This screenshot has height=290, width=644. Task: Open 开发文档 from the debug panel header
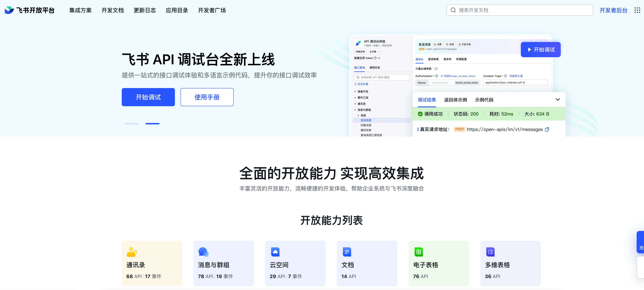tap(465, 45)
